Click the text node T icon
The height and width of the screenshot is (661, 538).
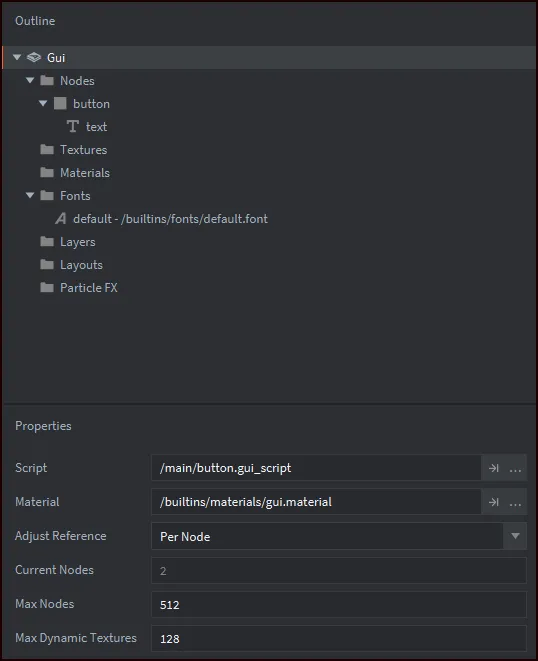[73, 126]
